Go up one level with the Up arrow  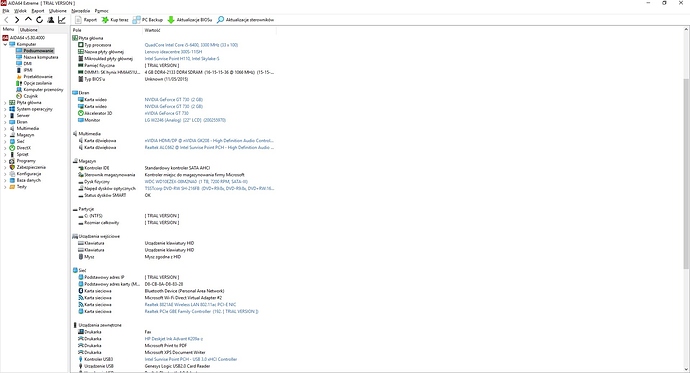coord(28,20)
